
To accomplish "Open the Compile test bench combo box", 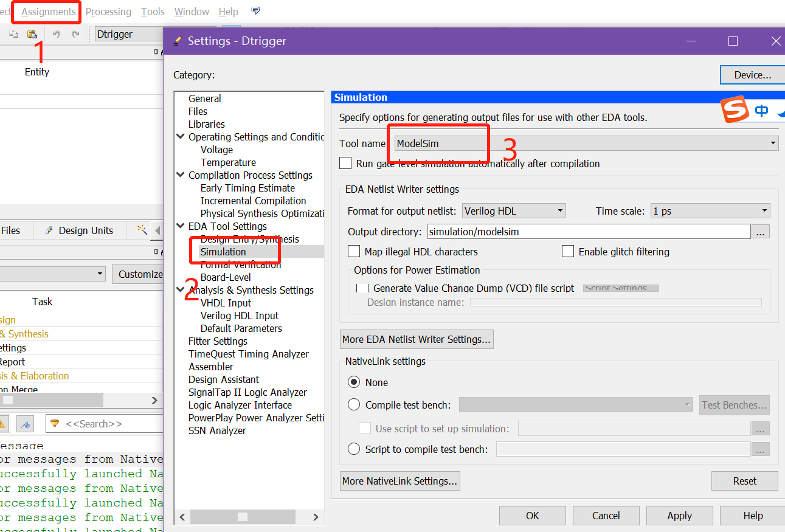I will [x=576, y=404].
